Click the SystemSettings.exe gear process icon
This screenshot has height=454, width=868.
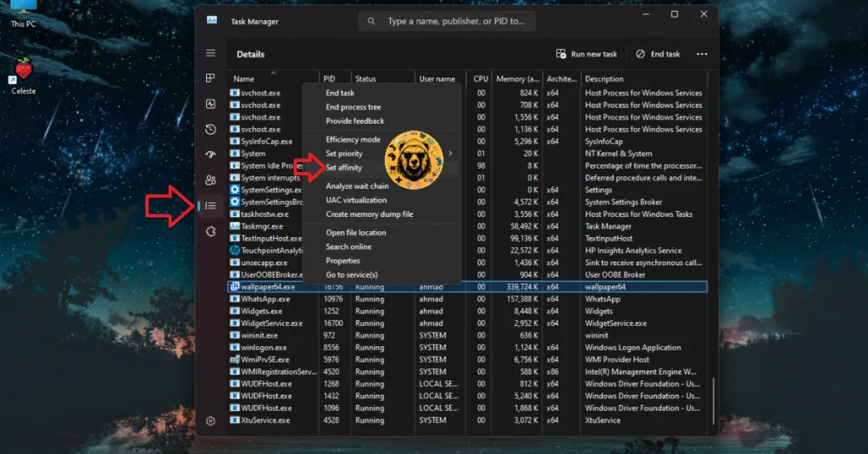click(x=235, y=190)
